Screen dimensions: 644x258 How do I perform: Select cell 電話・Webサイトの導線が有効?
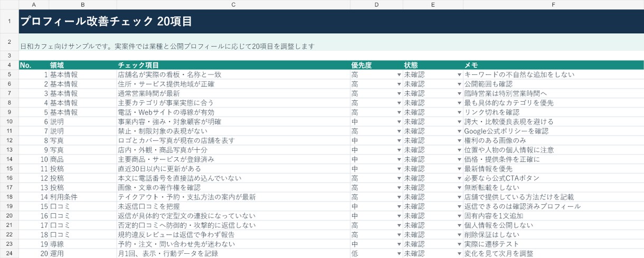pos(233,112)
